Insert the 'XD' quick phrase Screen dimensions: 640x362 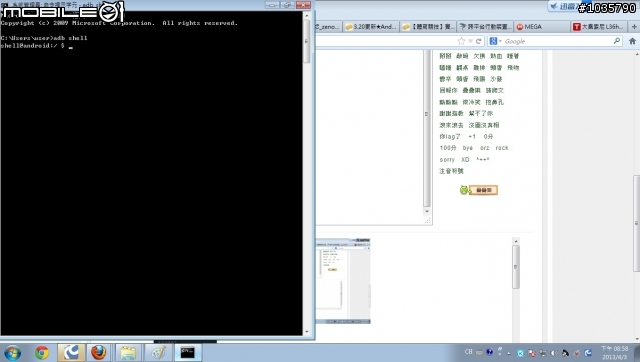[465, 160]
